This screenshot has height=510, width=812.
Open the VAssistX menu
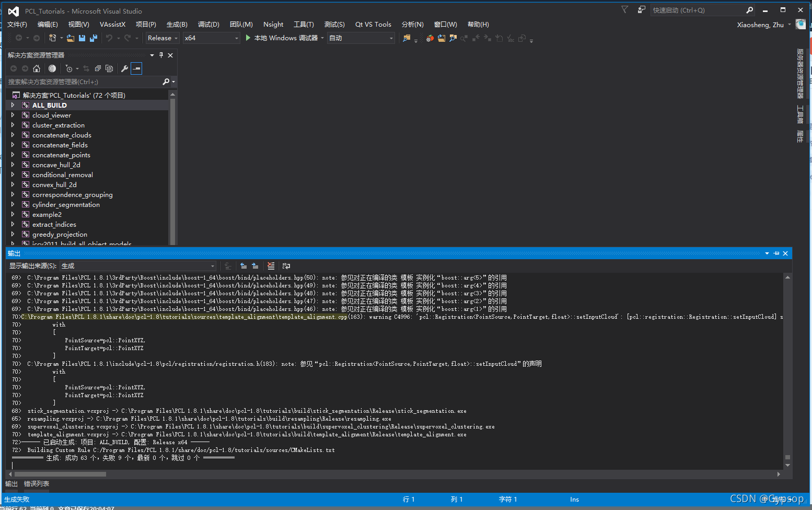pos(113,25)
